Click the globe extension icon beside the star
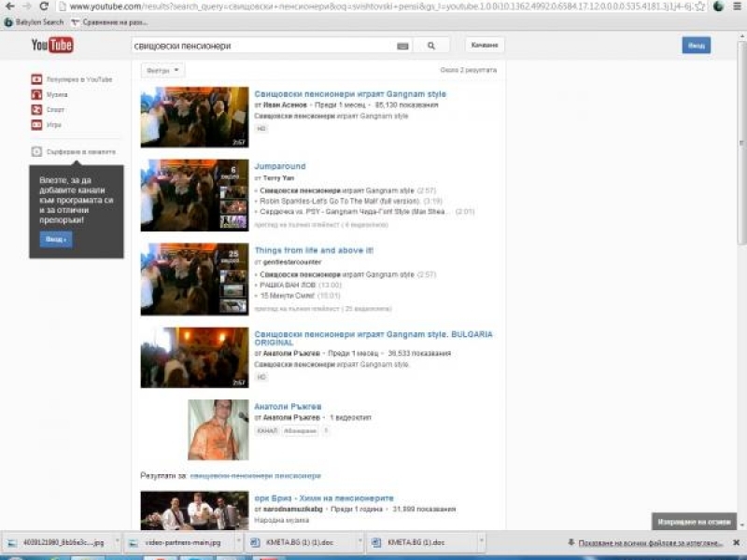 [x=718, y=7]
